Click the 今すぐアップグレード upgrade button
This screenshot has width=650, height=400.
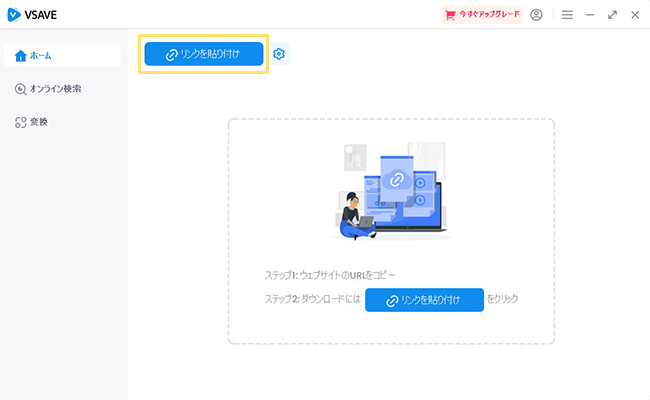click(x=482, y=15)
